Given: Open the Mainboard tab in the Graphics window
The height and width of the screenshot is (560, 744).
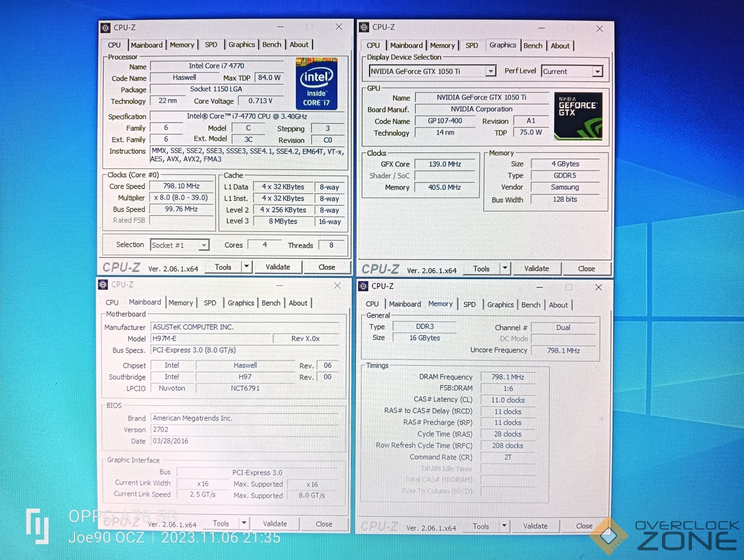Looking at the screenshot, I should [407, 45].
